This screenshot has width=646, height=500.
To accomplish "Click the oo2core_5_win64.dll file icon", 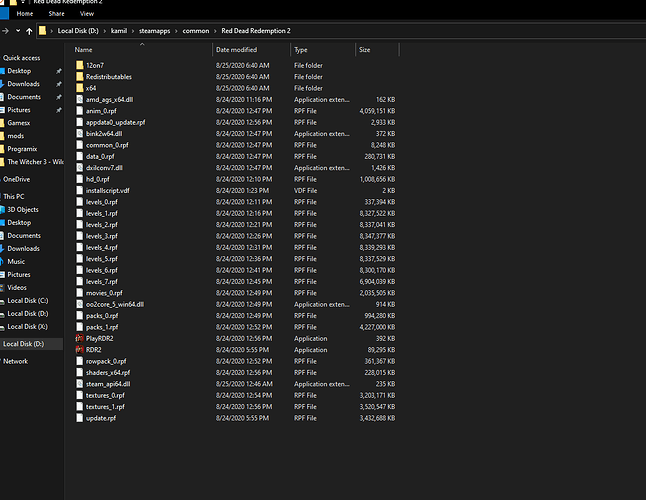I will [x=80, y=304].
